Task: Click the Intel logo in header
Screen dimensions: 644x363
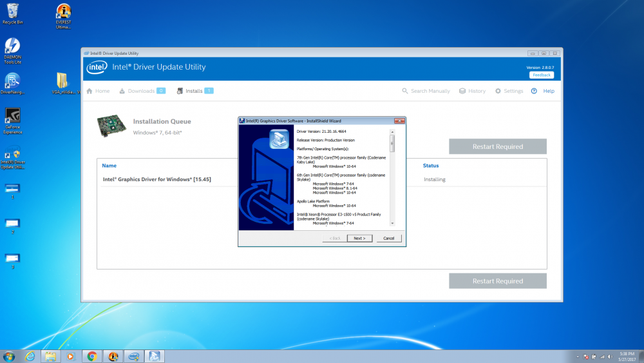Action: 97,67
